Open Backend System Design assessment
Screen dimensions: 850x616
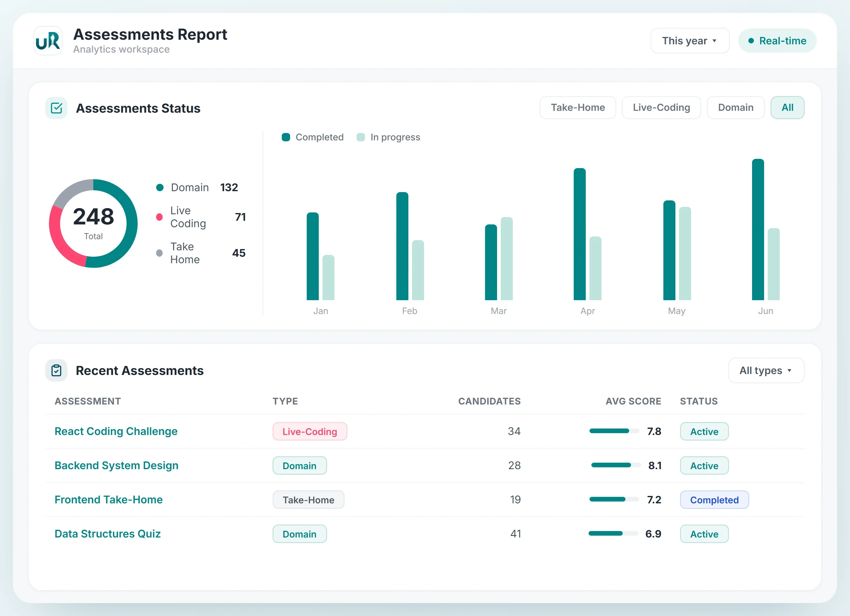coord(116,465)
